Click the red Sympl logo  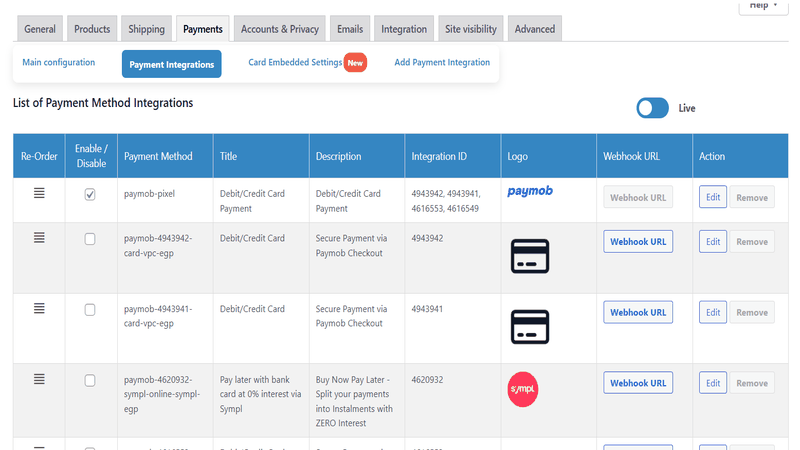click(x=522, y=390)
